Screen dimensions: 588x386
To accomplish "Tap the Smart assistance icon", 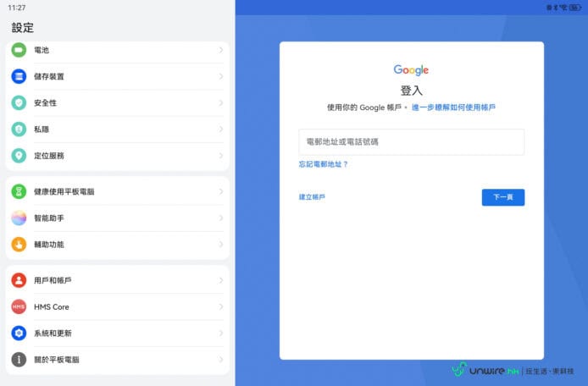I will [x=19, y=218].
